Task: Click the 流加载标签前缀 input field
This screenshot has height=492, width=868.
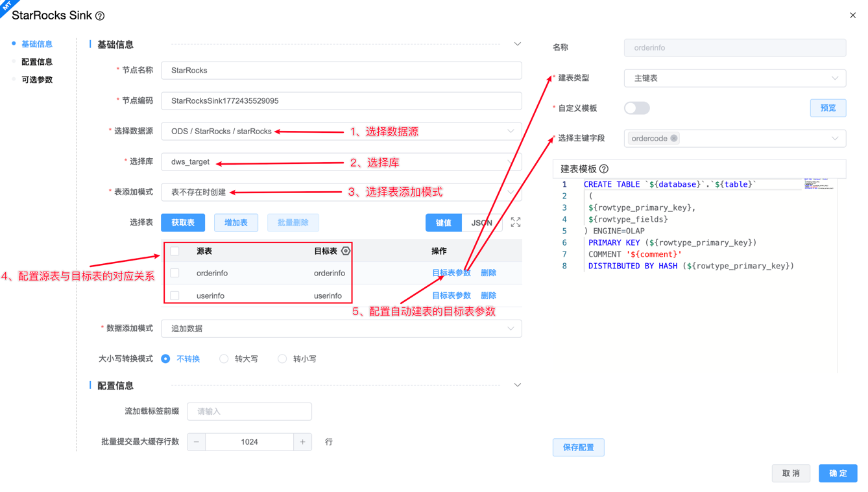Action: coord(249,412)
